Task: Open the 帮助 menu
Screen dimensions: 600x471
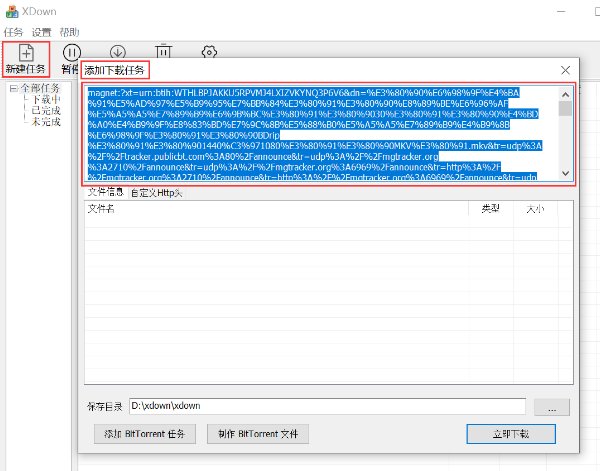Action: [x=69, y=32]
